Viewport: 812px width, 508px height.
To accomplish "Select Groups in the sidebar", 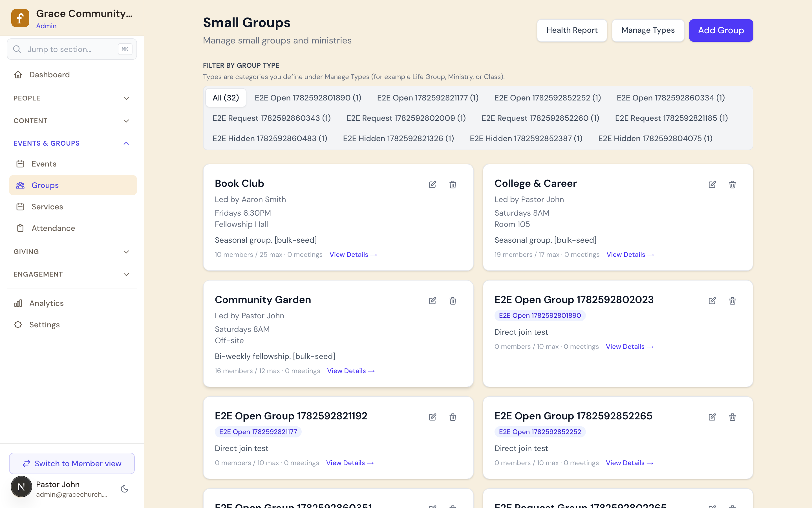I will (x=73, y=185).
